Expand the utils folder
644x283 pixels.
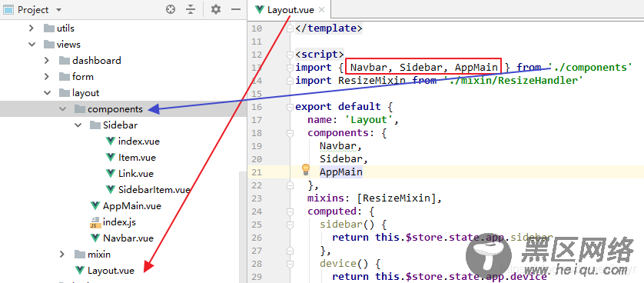click(x=32, y=28)
